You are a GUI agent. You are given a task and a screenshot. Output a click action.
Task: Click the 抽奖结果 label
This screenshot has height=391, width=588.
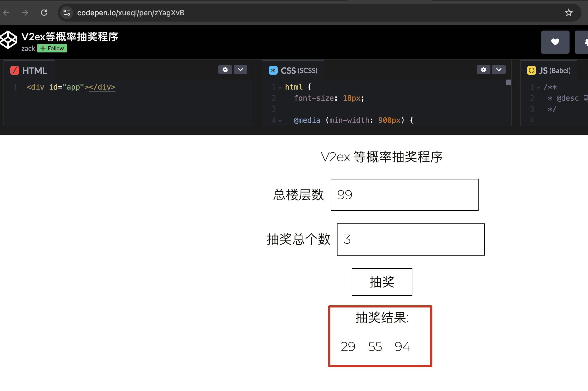382,317
